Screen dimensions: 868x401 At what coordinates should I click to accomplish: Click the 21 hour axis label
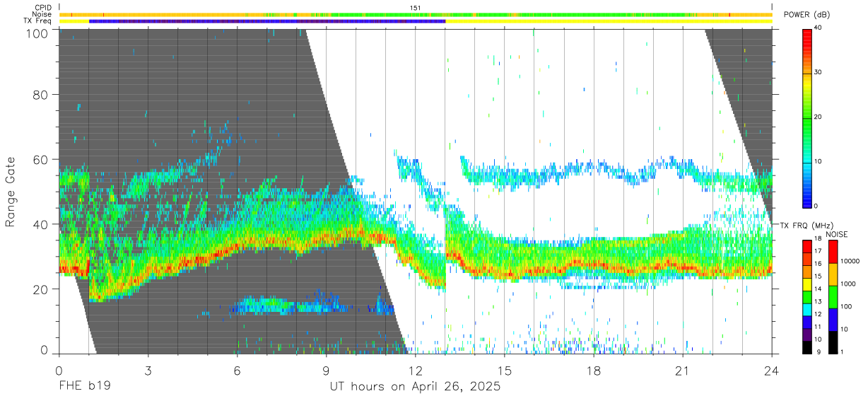(682, 371)
